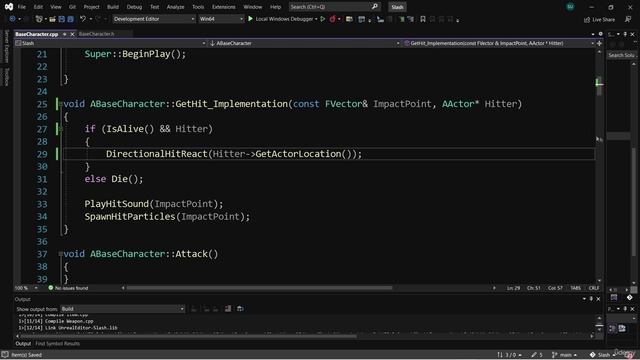This screenshot has width=640, height=360.
Task: Click the navigate backward icon
Action: click(12, 19)
